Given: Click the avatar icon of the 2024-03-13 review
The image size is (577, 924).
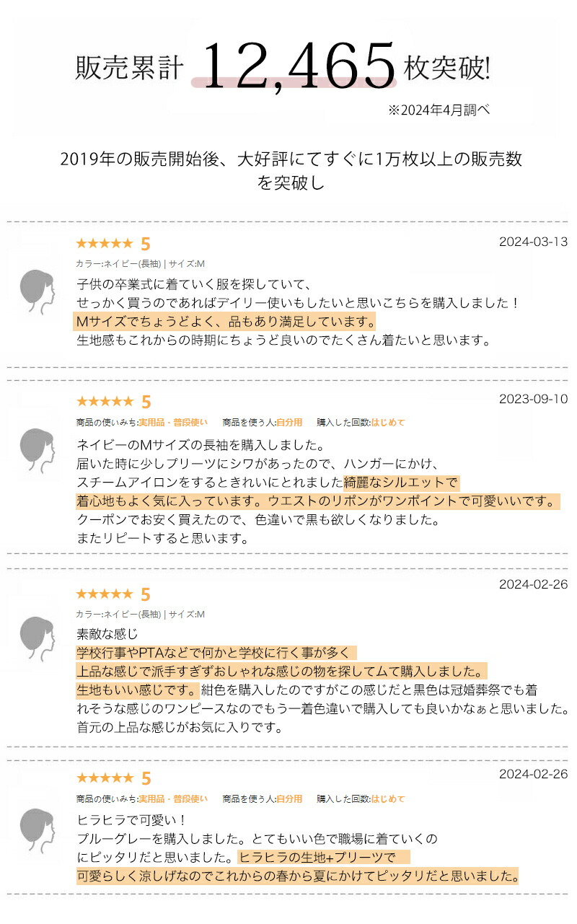Looking at the screenshot, I should tap(38, 291).
